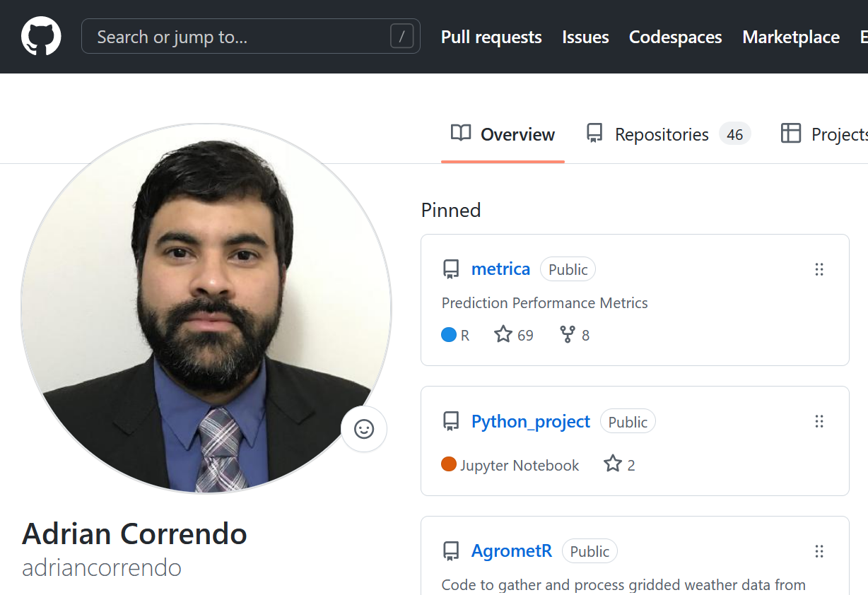Click the Public badge on metrica
Image resolution: width=868 pixels, height=595 pixels.
click(568, 269)
